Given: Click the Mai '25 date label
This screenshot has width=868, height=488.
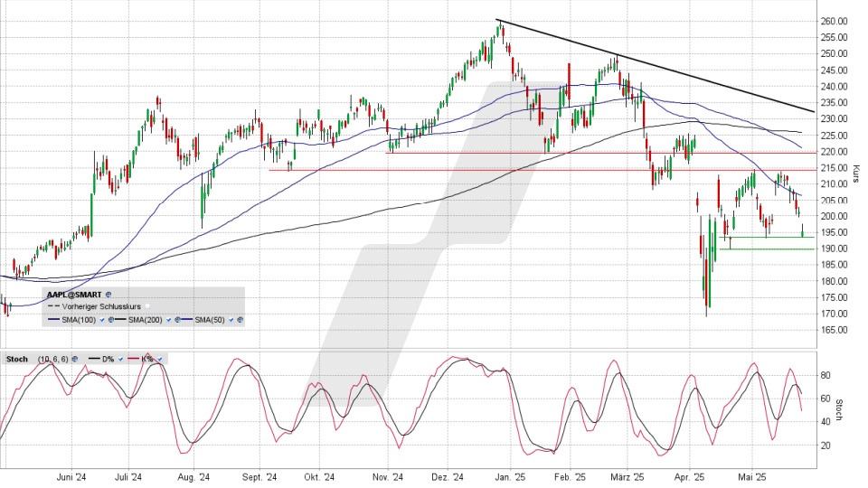Looking at the screenshot, I should coord(752,477).
